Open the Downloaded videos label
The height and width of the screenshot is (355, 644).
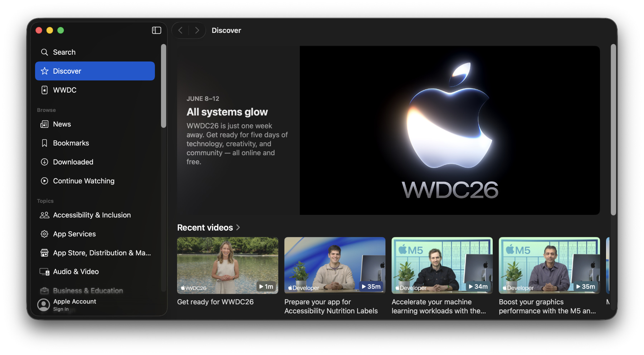pos(73,162)
